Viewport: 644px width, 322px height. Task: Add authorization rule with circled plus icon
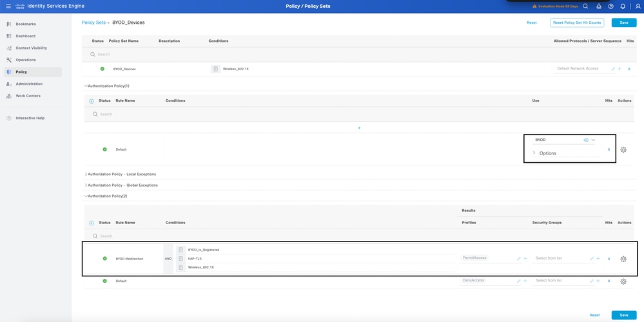(91, 223)
